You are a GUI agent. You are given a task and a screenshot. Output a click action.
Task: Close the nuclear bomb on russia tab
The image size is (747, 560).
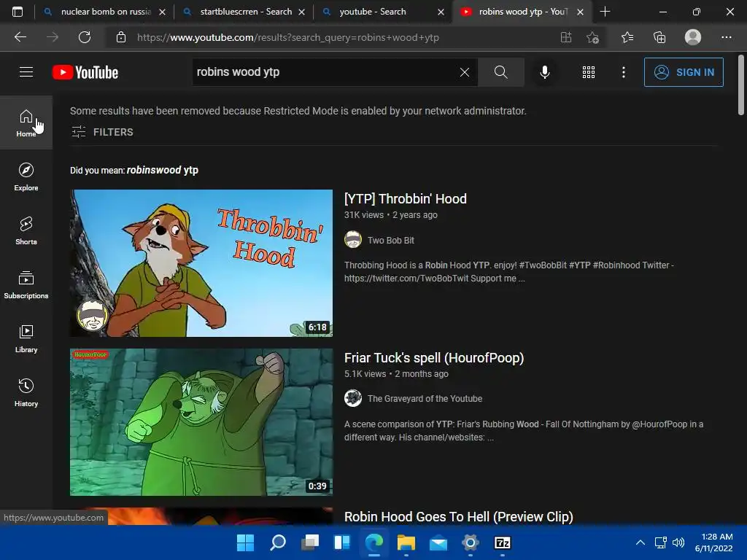coord(163,12)
